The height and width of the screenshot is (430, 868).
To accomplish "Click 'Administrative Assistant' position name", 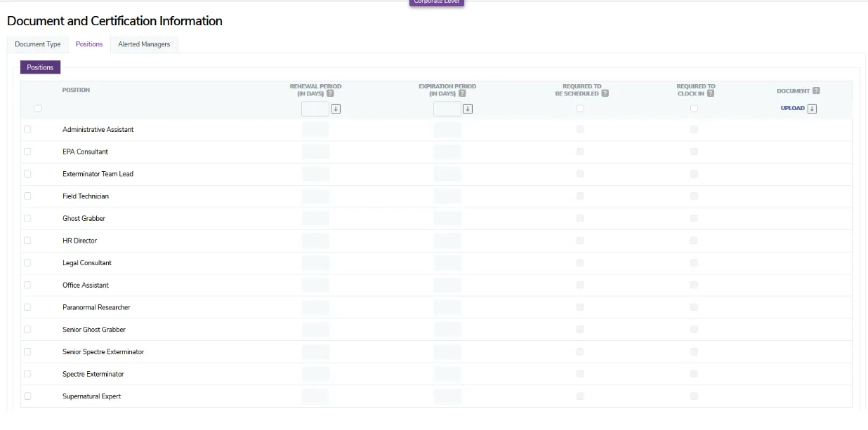I will click(98, 130).
